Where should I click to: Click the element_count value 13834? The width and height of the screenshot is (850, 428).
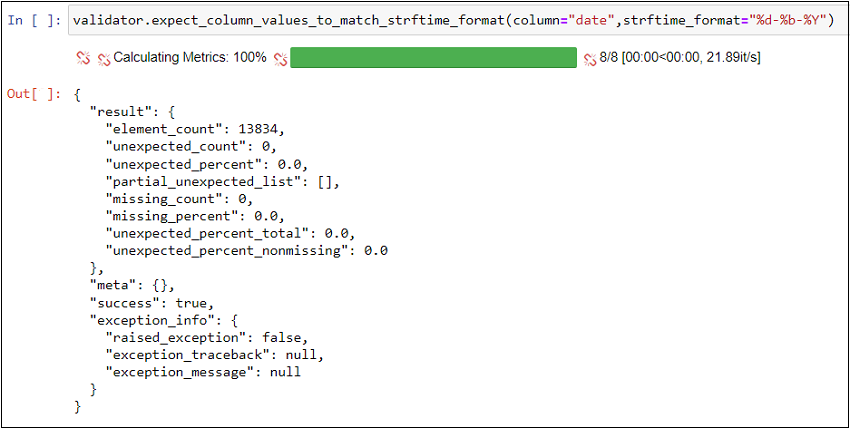click(x=263, y=129)
